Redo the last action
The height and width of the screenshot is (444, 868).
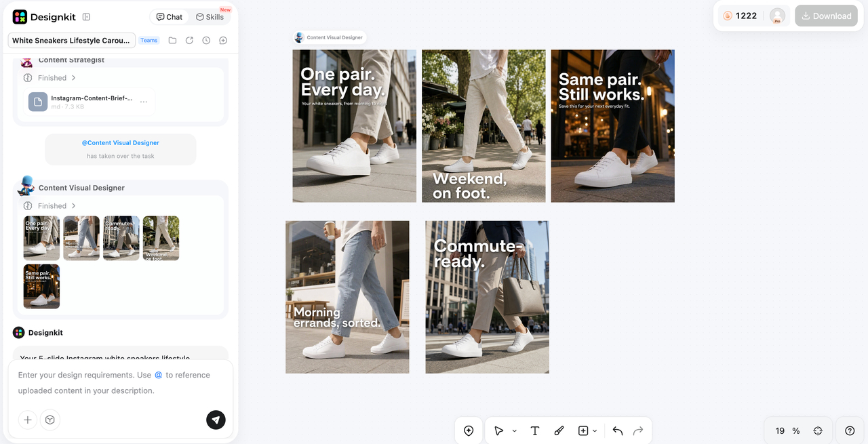(638, 431)
